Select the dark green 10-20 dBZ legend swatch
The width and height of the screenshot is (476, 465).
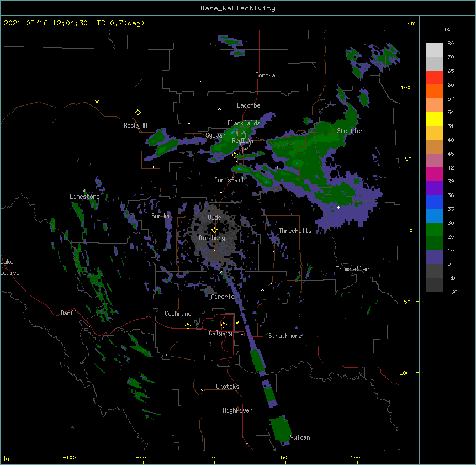click(x=434, y=244)
